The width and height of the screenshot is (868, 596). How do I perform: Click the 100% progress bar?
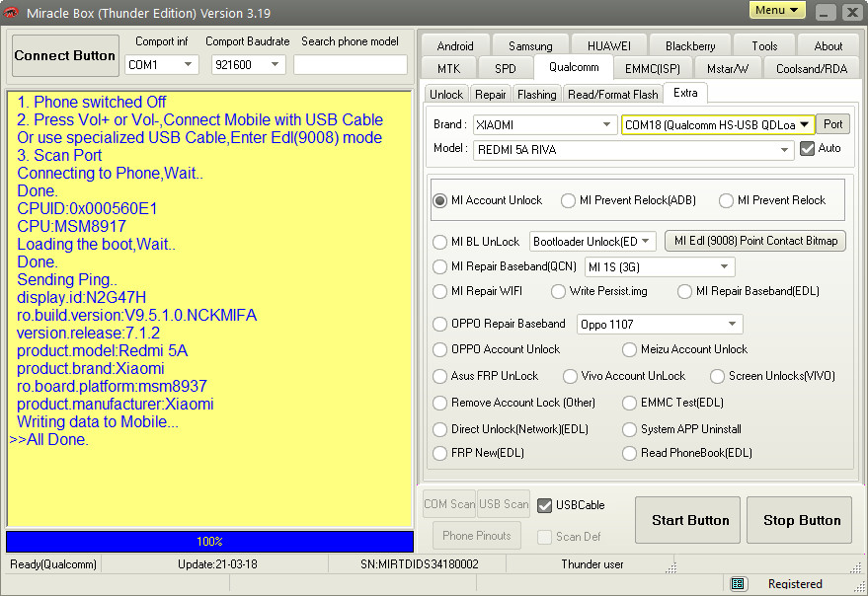click(x=209, y=542)
